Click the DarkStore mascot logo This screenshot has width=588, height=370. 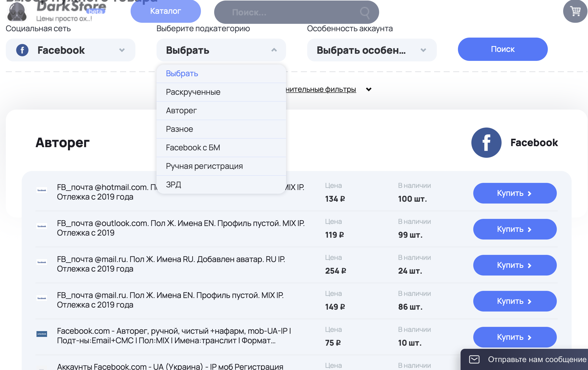pyautogui.click(x=16, y=12)
